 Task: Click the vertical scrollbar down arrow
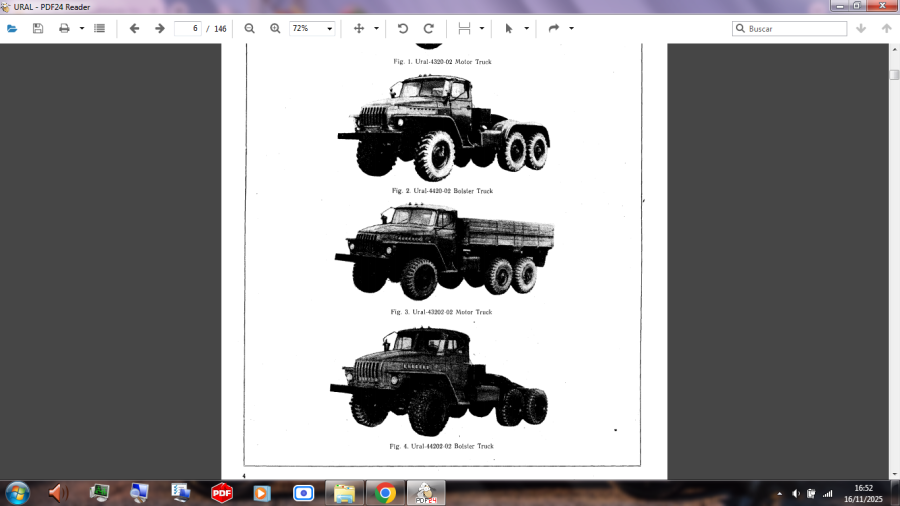894,473
